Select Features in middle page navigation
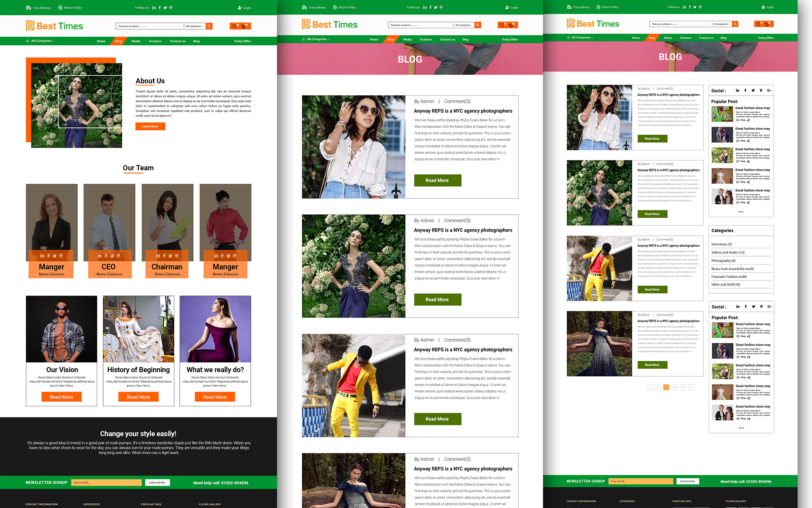 (x=426, y=39)
